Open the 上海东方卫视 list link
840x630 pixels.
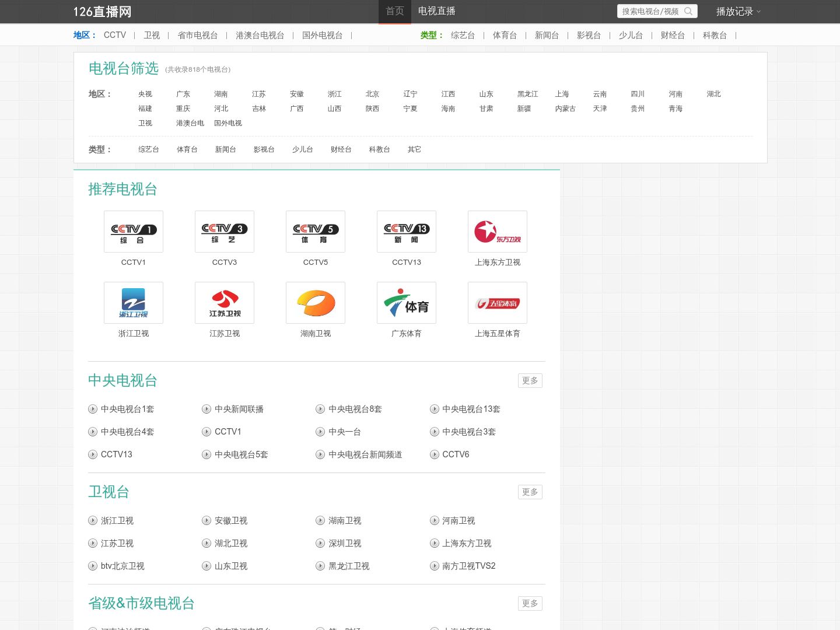pos(467,543)
